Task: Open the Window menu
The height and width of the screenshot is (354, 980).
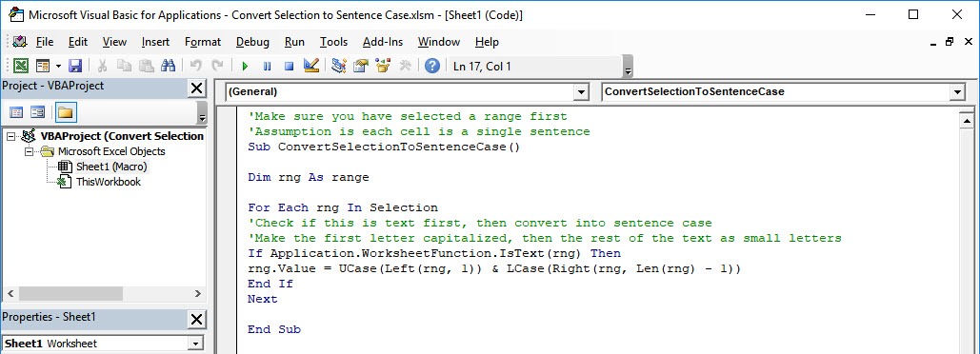Action: tap(439, 42)
